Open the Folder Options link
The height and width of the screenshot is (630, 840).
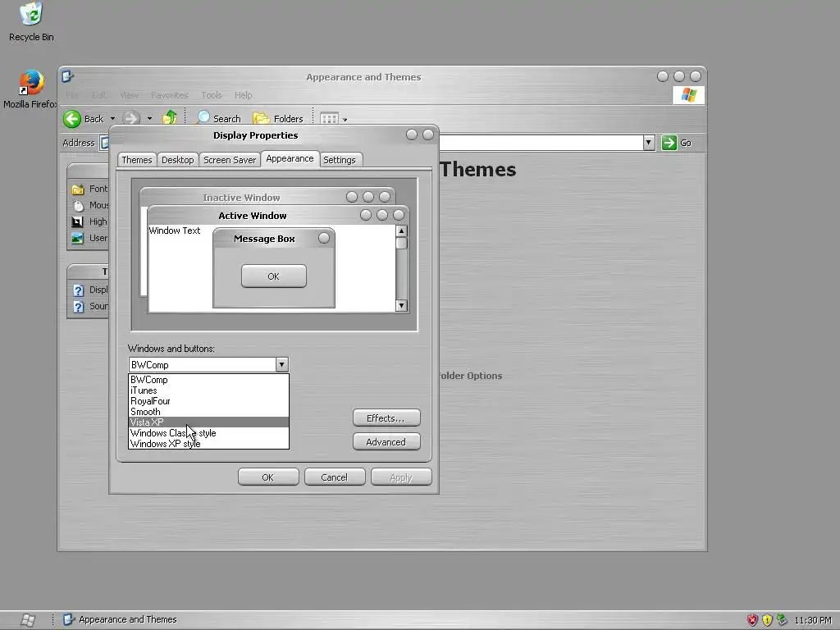(x=471, y=376)
